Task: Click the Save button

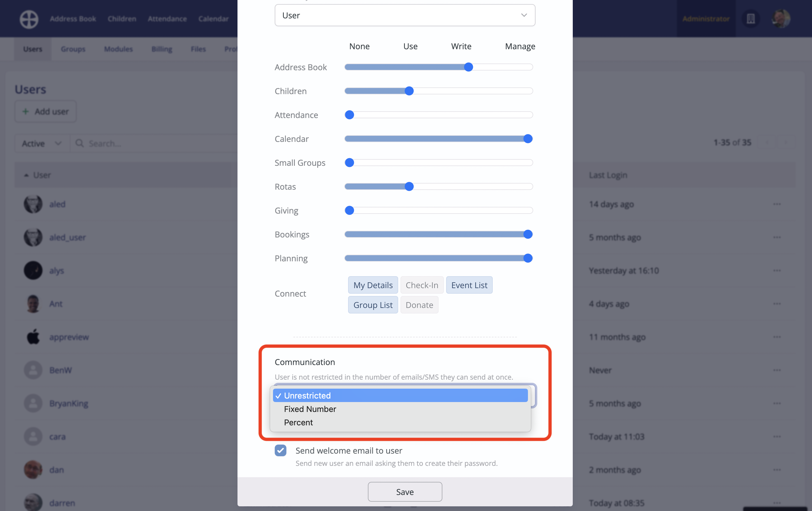Action: click(x=405, y=491)
